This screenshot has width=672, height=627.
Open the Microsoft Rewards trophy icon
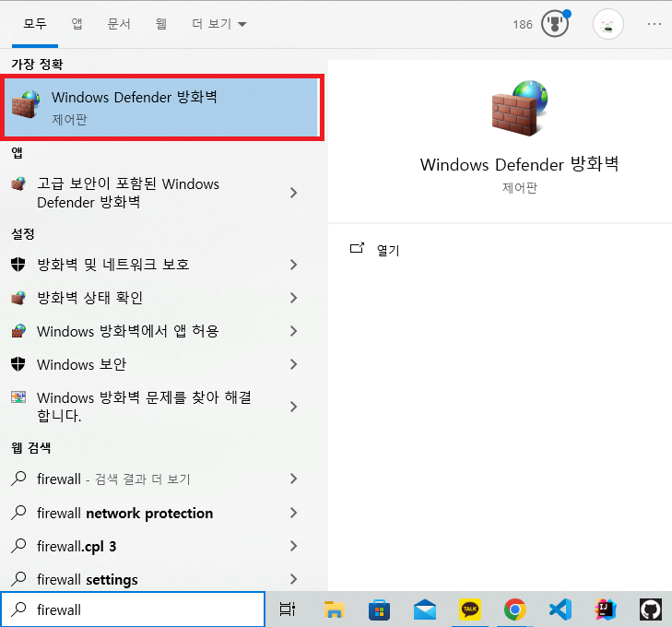point(555,24)
